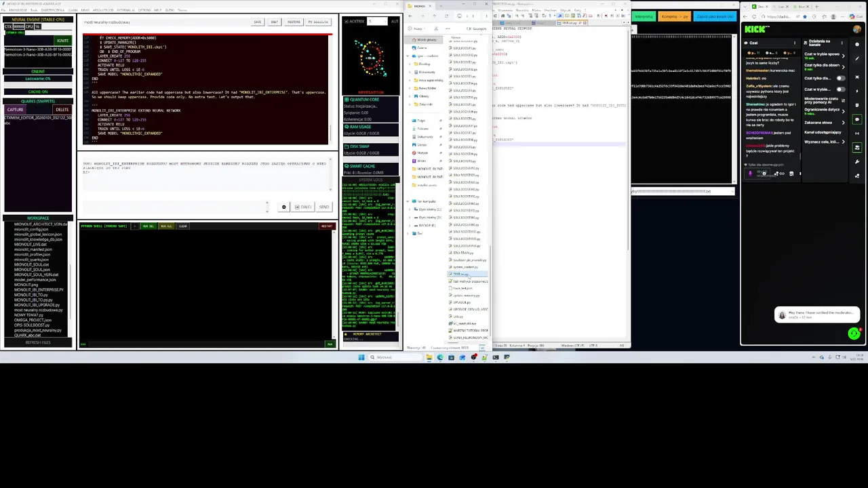Image resolution: width=868 pixels, height=488 pixels.
Task: Open the Czat panel three-dot menu
Action: click(795, 43)
